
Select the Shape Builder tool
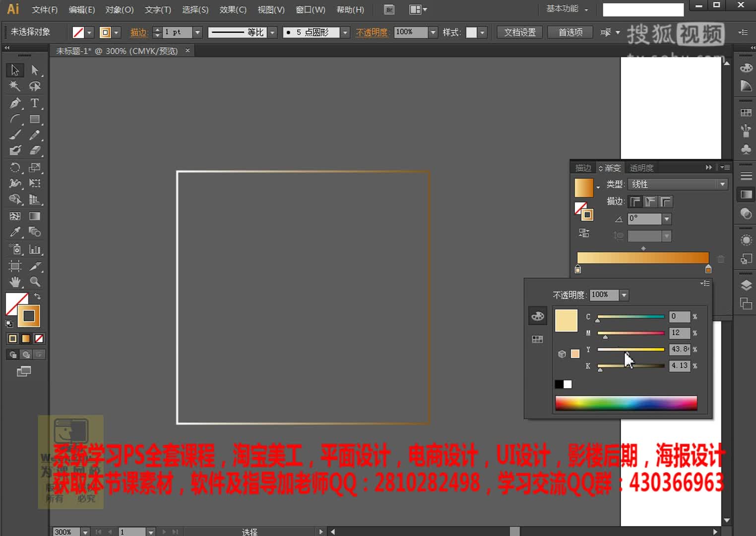click(x=15, y=200)
